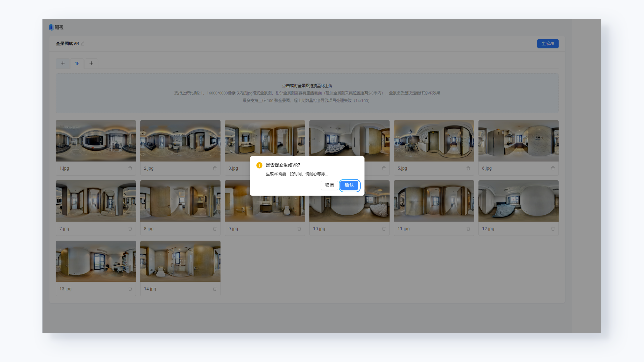
Task: Delete 14.jpg using its trash icon
Action: pos(215,289)
